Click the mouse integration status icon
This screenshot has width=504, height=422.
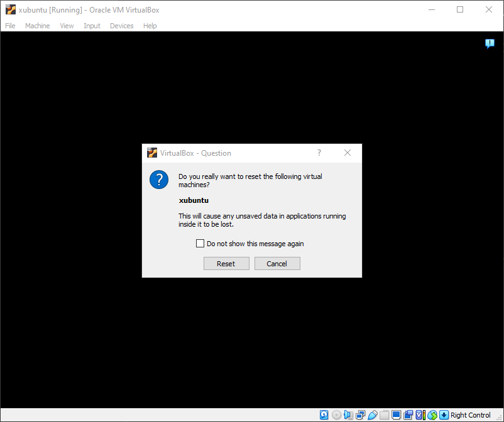432,415
